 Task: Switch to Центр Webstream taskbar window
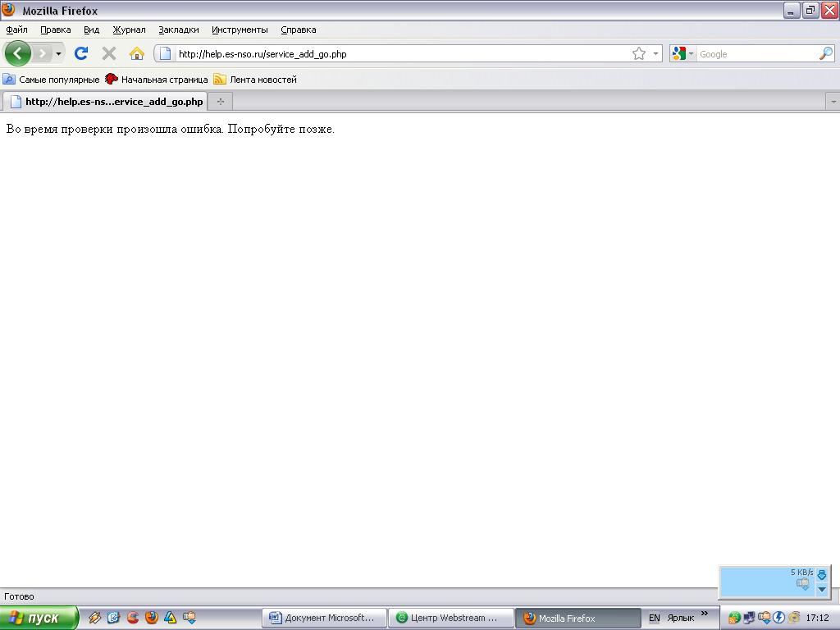click(450, 618)
